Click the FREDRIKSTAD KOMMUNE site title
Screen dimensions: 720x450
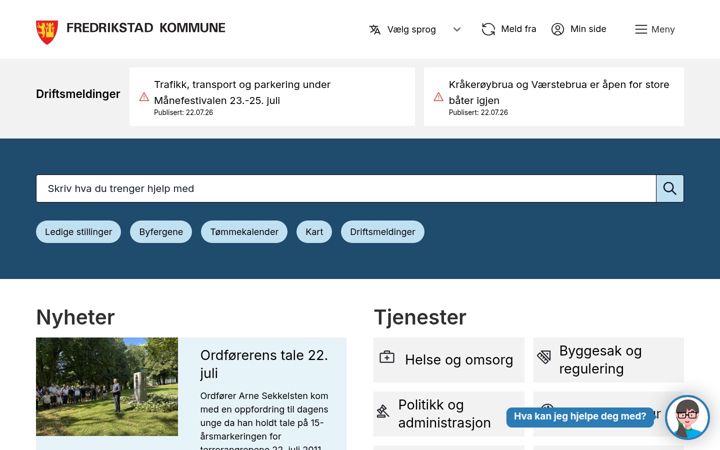coord(146,28)
